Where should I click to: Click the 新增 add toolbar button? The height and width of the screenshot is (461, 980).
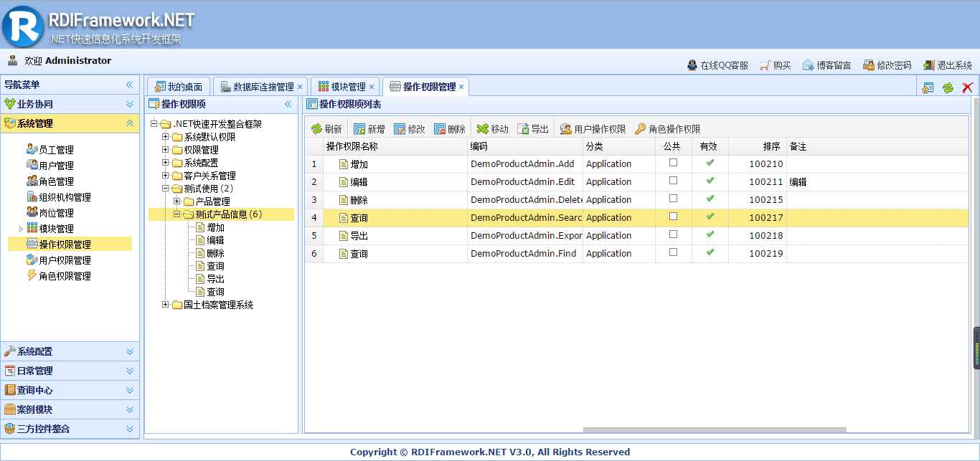[369, 129]
